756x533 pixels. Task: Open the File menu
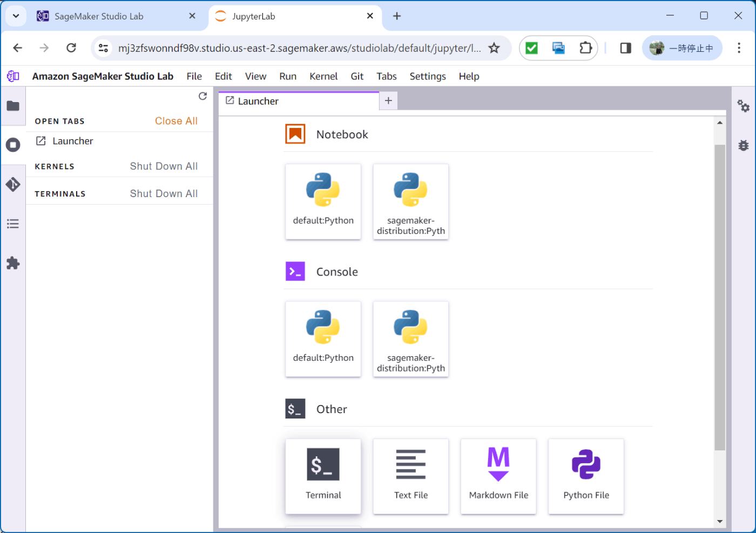194,76
